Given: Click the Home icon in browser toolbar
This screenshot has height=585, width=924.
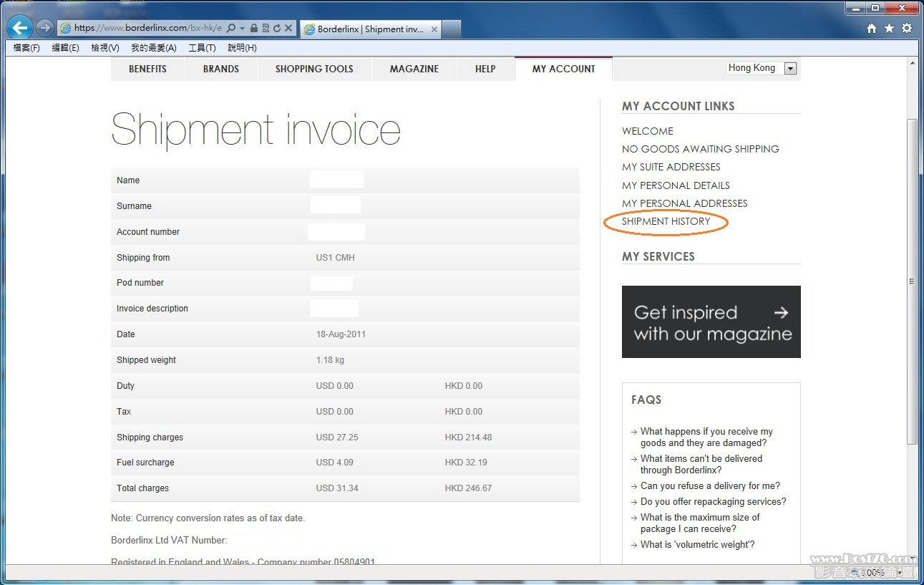Looking at the screenshot, I should pos(871,28).
